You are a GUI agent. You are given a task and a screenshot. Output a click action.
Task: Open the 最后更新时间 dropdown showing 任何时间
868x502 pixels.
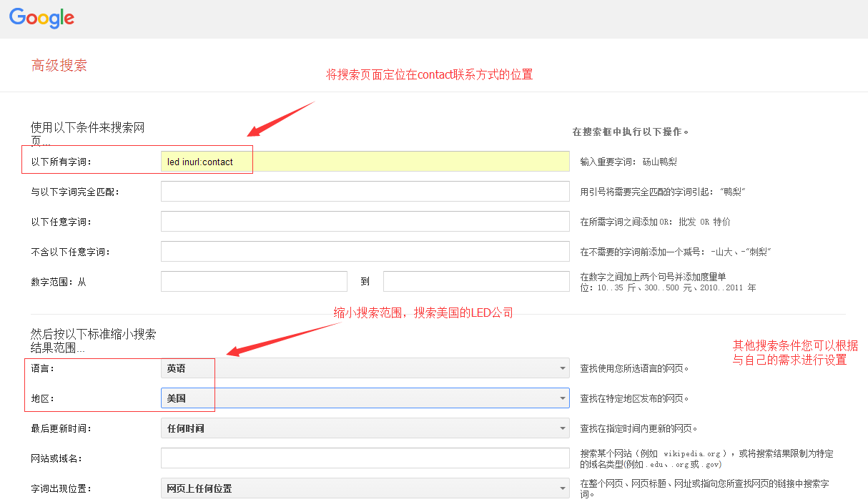click(x=365, y=428)
